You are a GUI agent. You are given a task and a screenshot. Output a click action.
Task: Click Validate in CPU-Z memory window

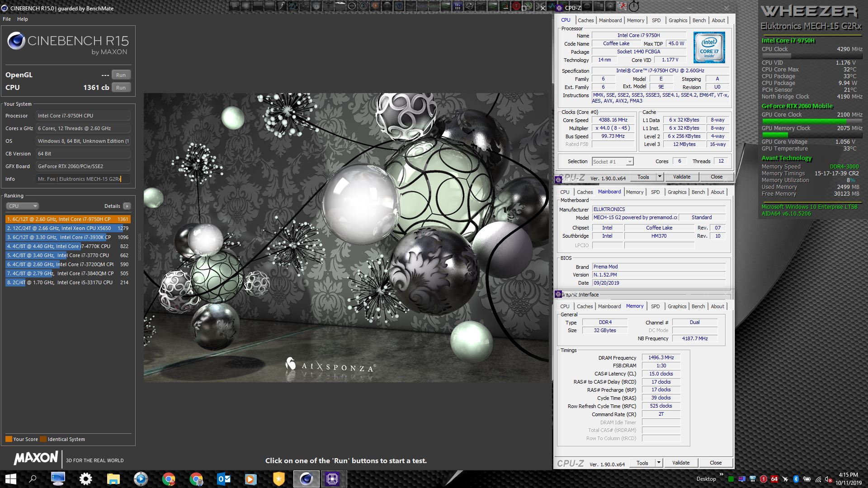click(680, 463)
